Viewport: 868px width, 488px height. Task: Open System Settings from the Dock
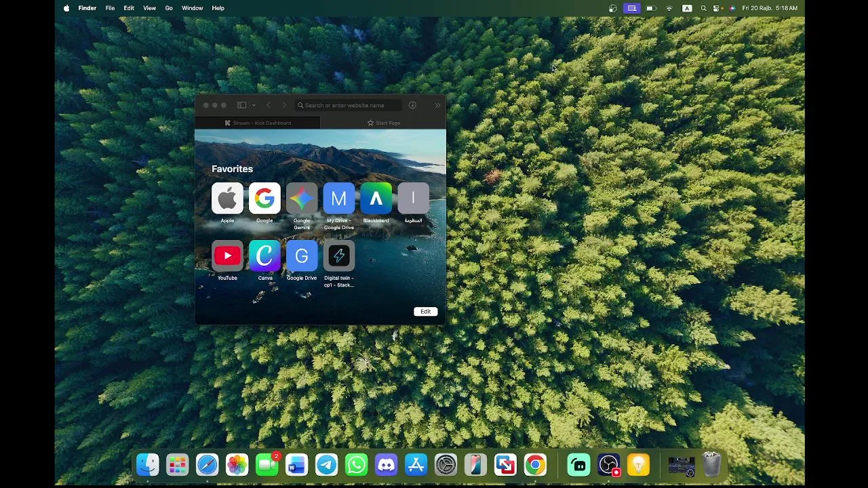tap(446, 465)
